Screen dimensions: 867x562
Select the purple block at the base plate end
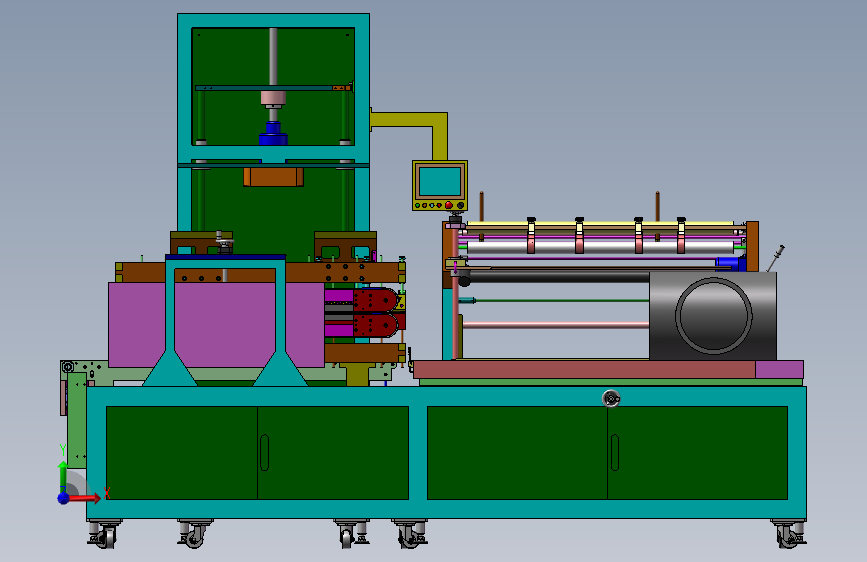(x=779, y=370)
